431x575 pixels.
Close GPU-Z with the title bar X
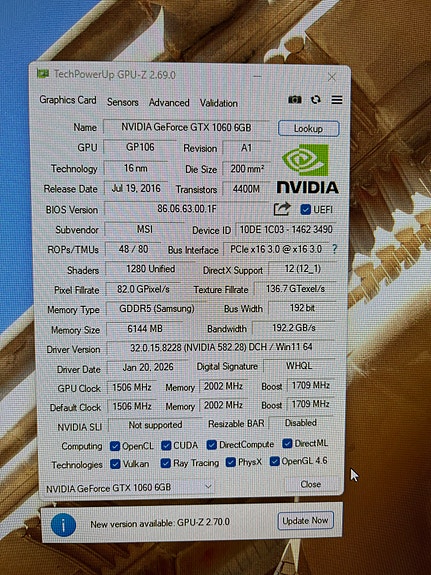[332, 77]
